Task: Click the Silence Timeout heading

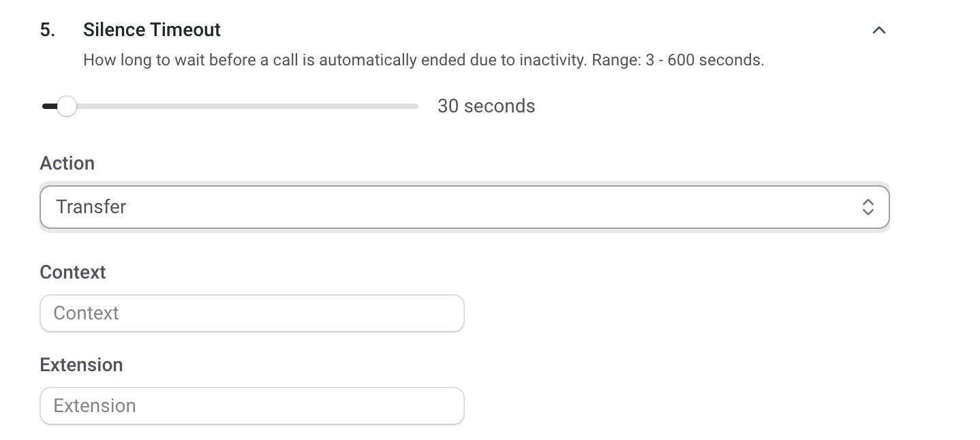Action: [x=151, y=29]
